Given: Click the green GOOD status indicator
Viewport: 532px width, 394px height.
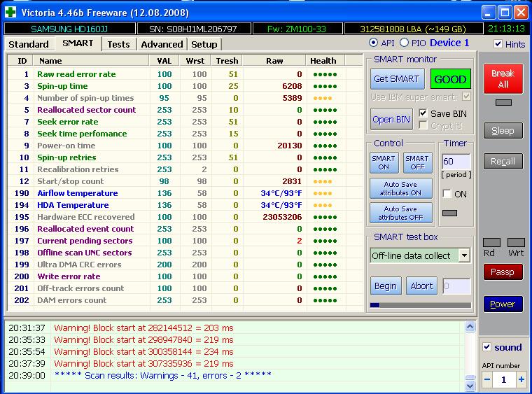Looking at the screenshot, I should 450,79.
